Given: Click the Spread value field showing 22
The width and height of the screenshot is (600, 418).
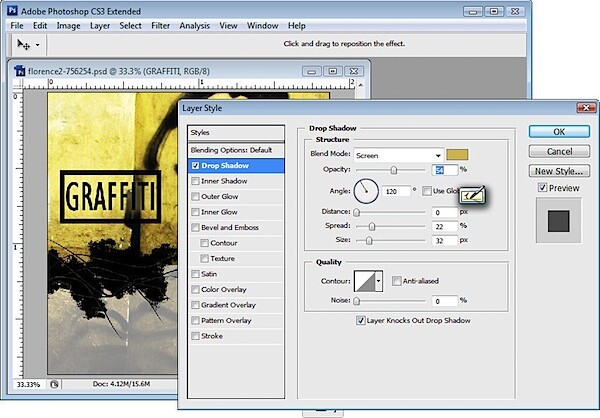Looking at the screenshot, I should coord(445,227).
